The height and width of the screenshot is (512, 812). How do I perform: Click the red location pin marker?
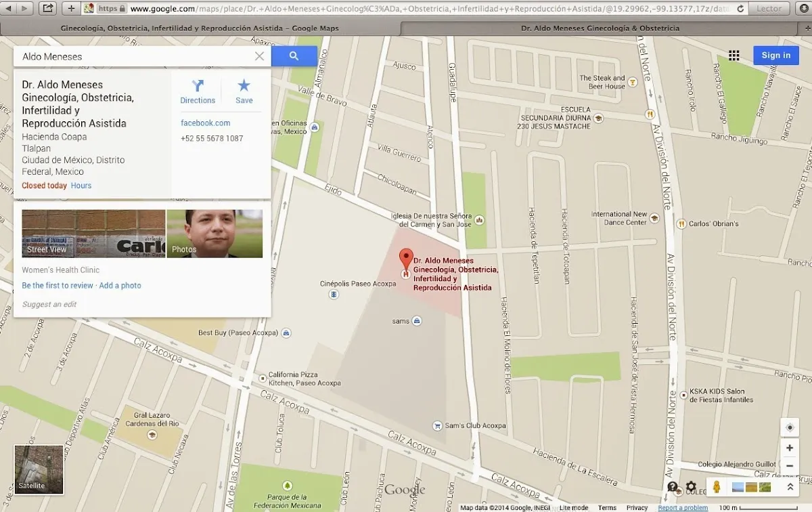(406, 260)
